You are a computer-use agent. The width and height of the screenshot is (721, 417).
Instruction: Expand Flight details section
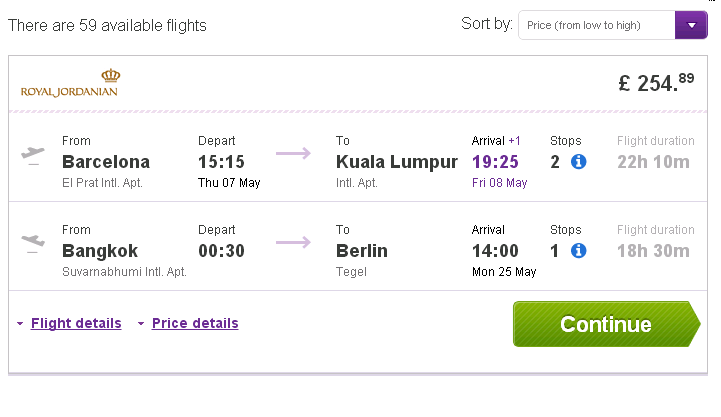[x=76, y=323]
